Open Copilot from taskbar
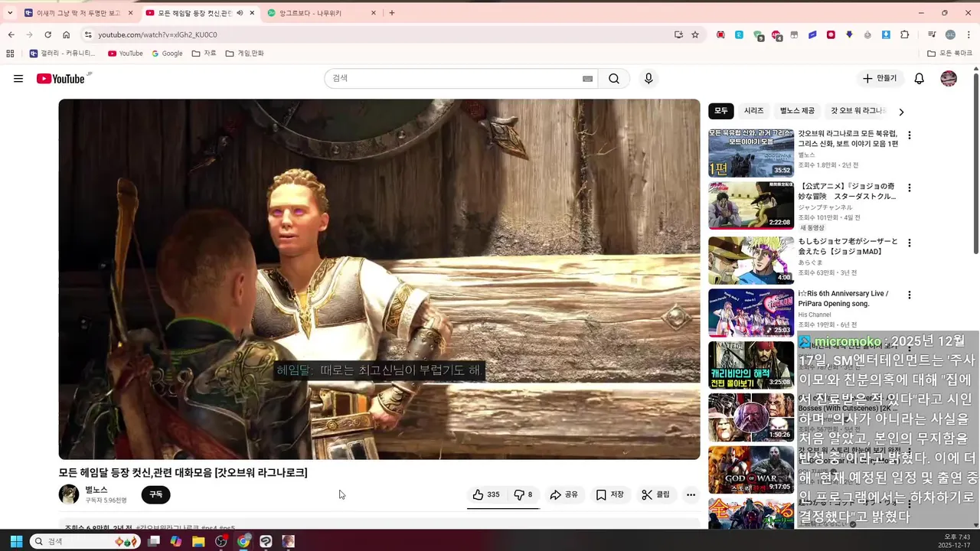The height and width of the screenshot is (551, 980). (176, 541)
